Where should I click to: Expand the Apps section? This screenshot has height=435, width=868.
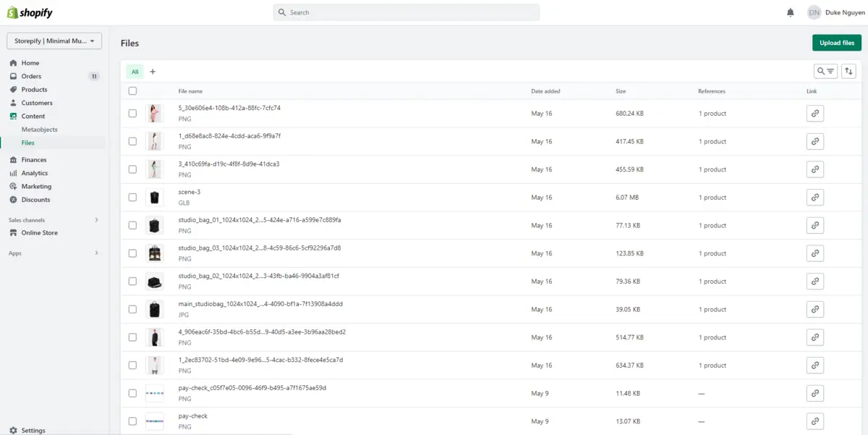[54, 253]
